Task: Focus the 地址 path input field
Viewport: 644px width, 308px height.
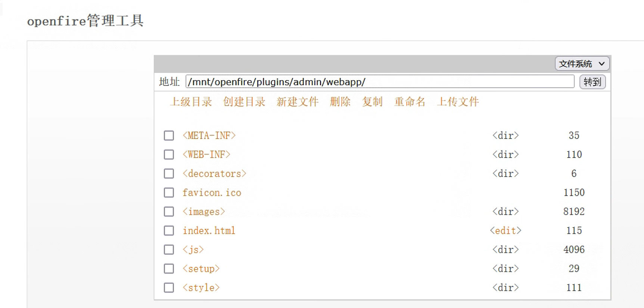Action: point(380,82)
